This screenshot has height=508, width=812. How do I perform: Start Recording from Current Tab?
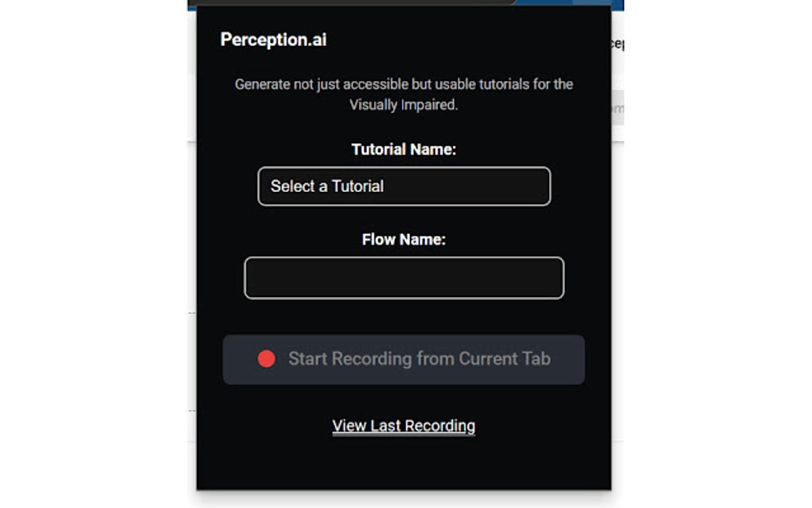pos(404,359)
